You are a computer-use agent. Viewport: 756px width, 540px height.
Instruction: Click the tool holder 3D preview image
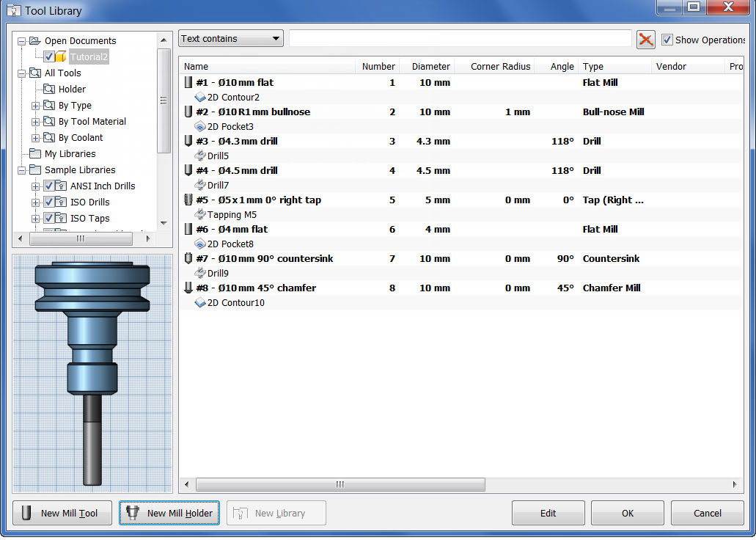pos(92,373)
